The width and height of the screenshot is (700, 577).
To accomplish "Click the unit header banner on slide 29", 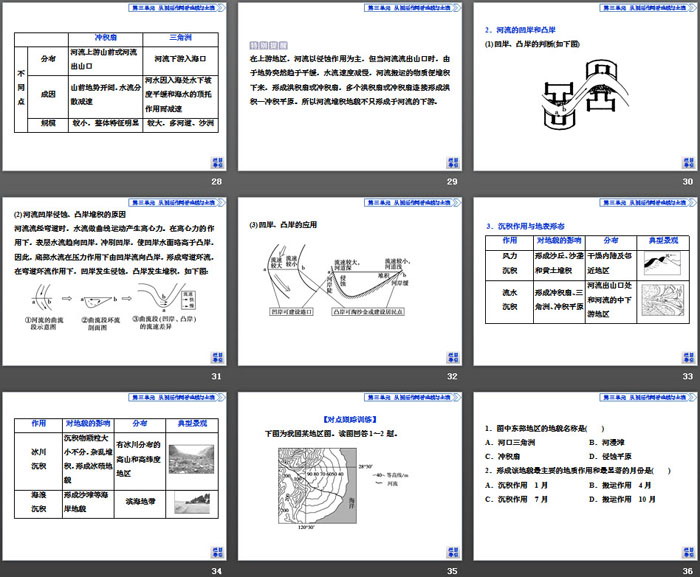I will 412,8.
